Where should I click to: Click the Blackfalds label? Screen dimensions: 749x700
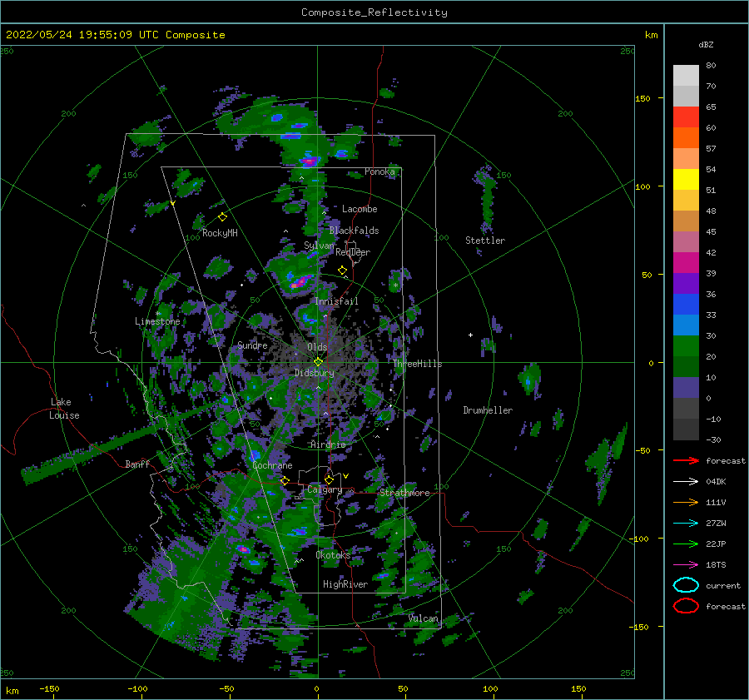[354, 231]
